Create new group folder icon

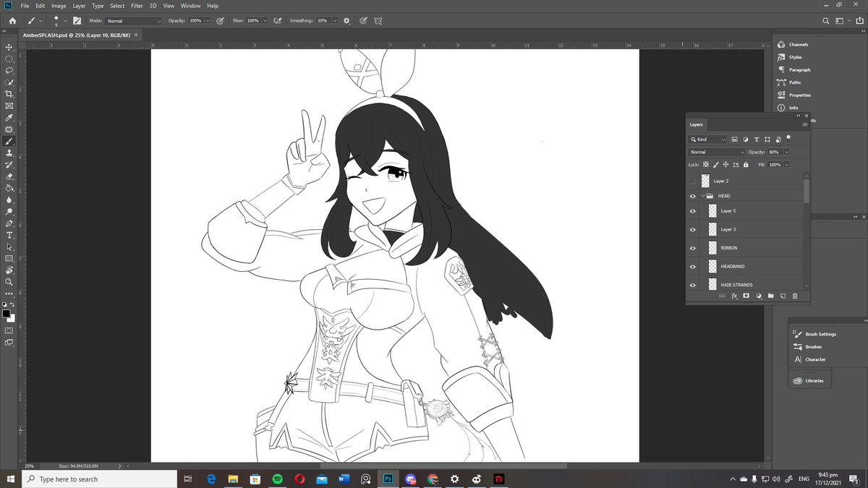(x=771, y=296)
